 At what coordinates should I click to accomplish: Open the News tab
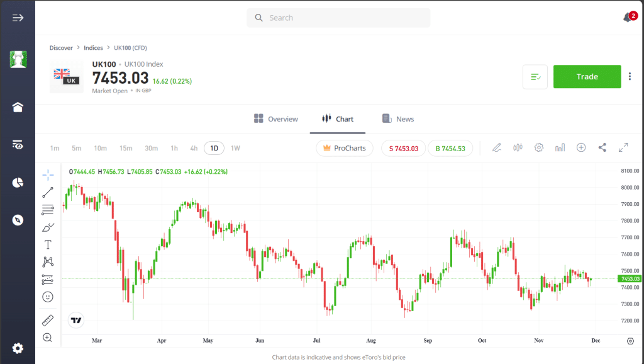point(397,118)
